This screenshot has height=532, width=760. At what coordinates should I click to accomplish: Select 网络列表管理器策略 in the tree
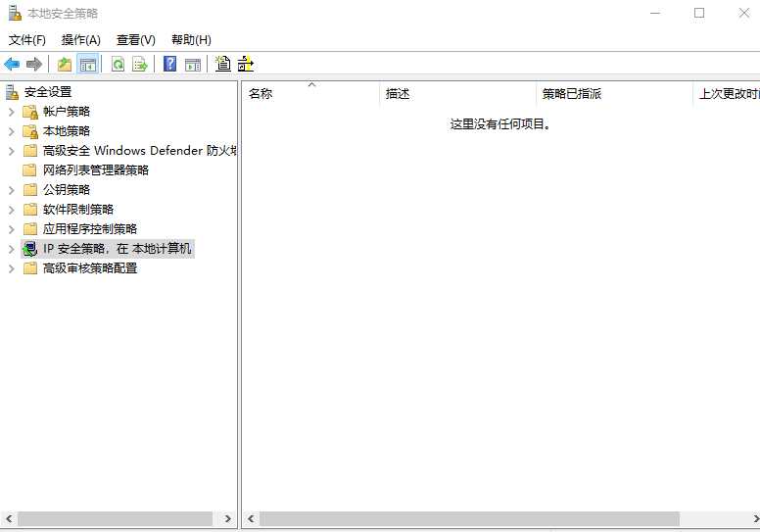(x=96, y=170)
